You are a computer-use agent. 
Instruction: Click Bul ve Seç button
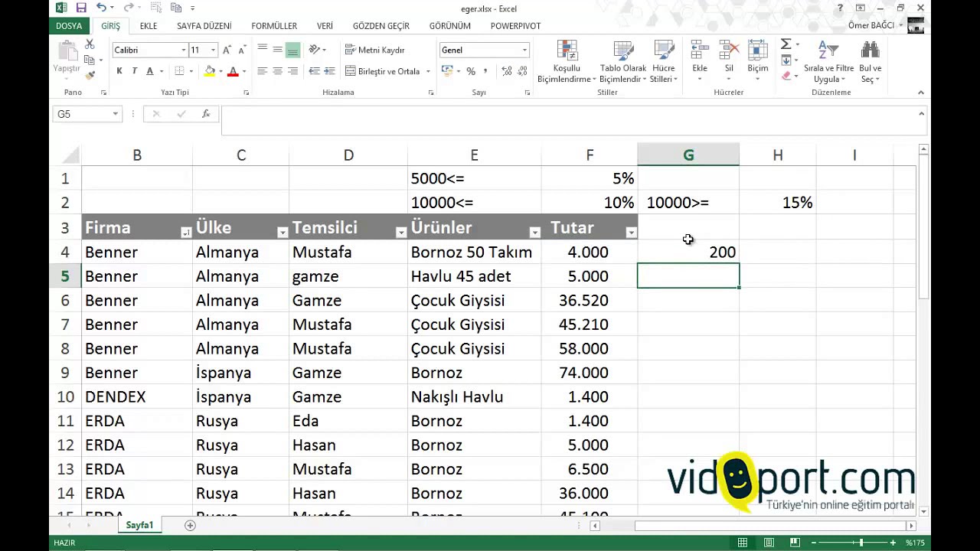coord(871,61)
